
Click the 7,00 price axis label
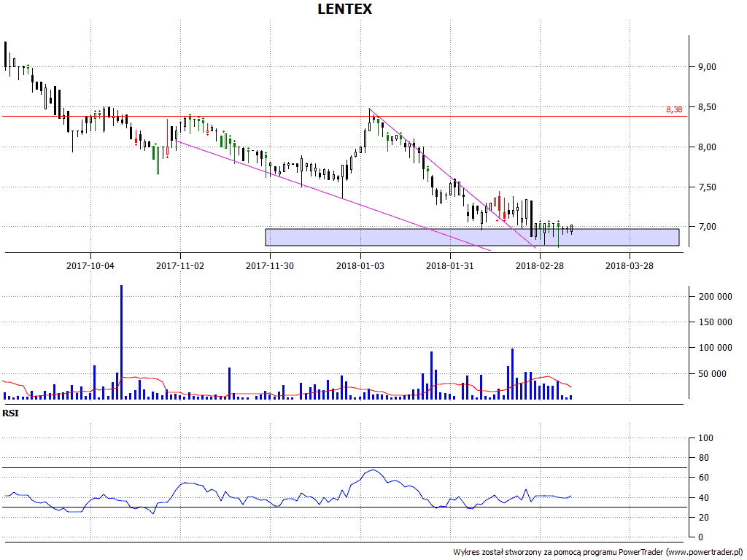(x=707, y=227)
